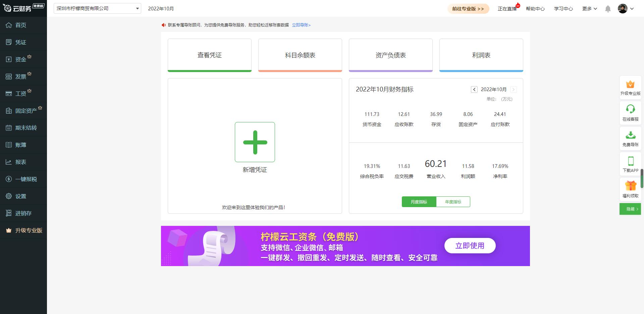Click the 新增凭证 plus icon

tap(255, 142)
